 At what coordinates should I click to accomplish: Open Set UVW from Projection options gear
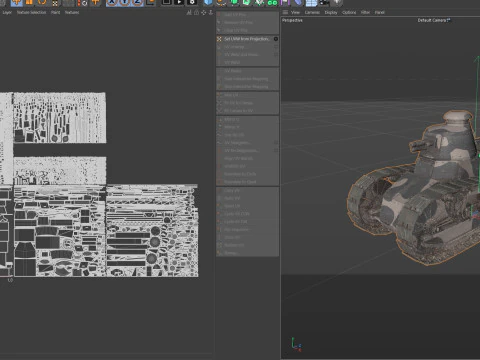click(276, 39)
